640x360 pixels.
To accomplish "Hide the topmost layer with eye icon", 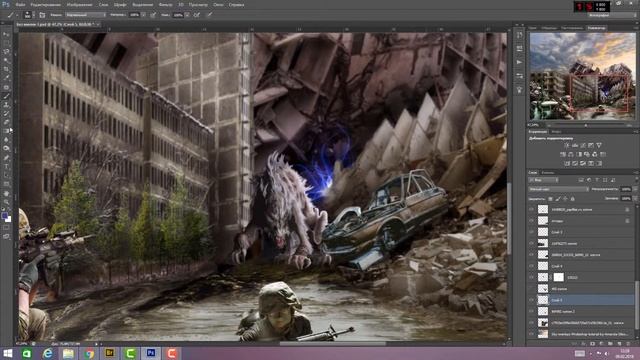I will 531,209.
